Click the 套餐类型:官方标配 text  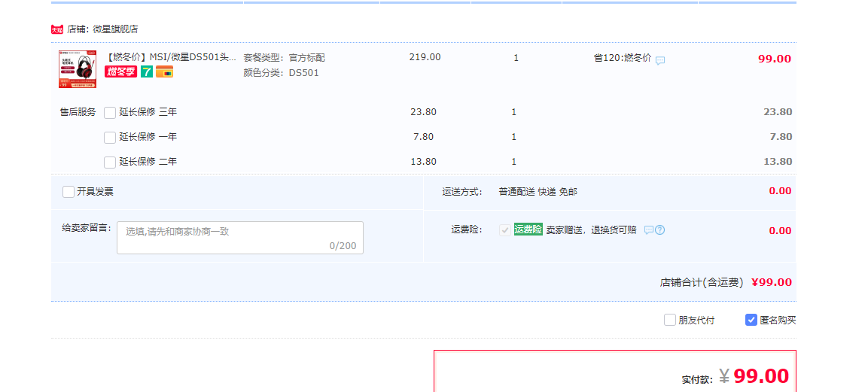point(285,57)
